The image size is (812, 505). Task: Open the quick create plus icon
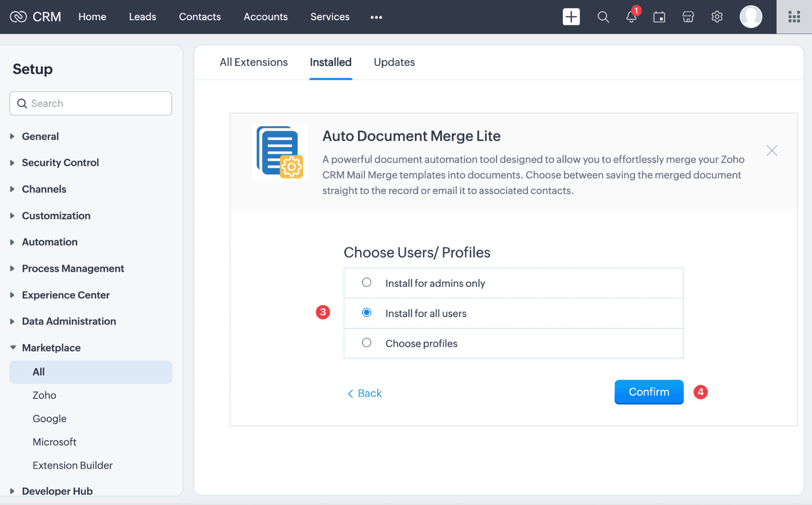point(571,17)
